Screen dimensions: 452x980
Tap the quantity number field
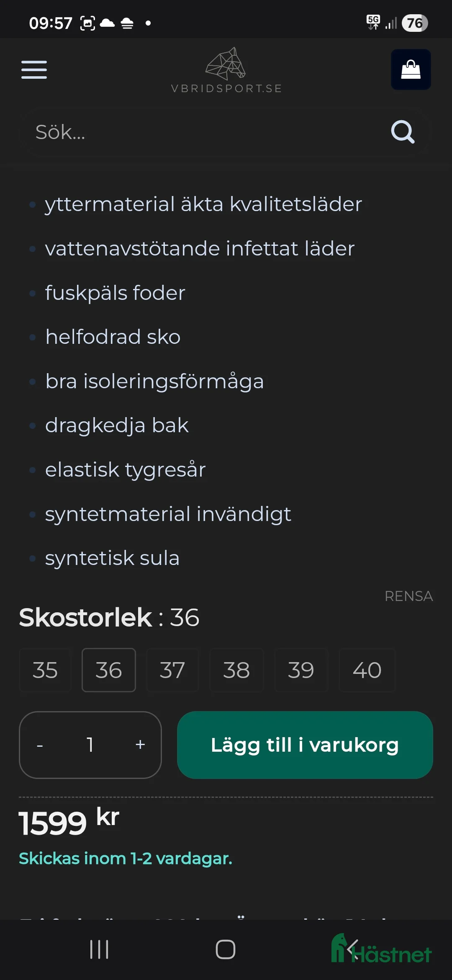[90, 745]
